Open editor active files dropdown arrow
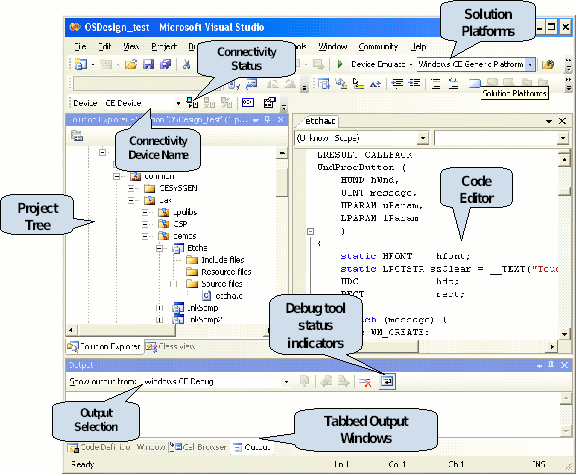576x474 pixels. [x=549, y=121]
